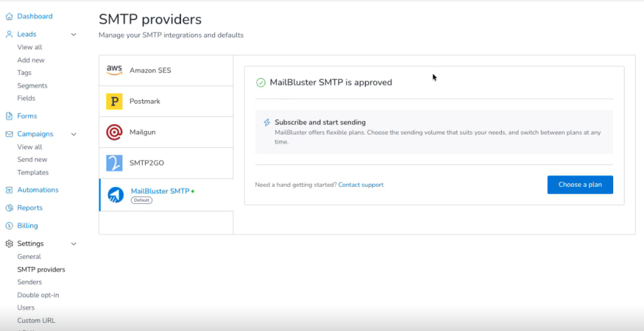This screenshot has width=644, height=331.
Task: Open Custom URL under Settings
Action: point(36,321)
